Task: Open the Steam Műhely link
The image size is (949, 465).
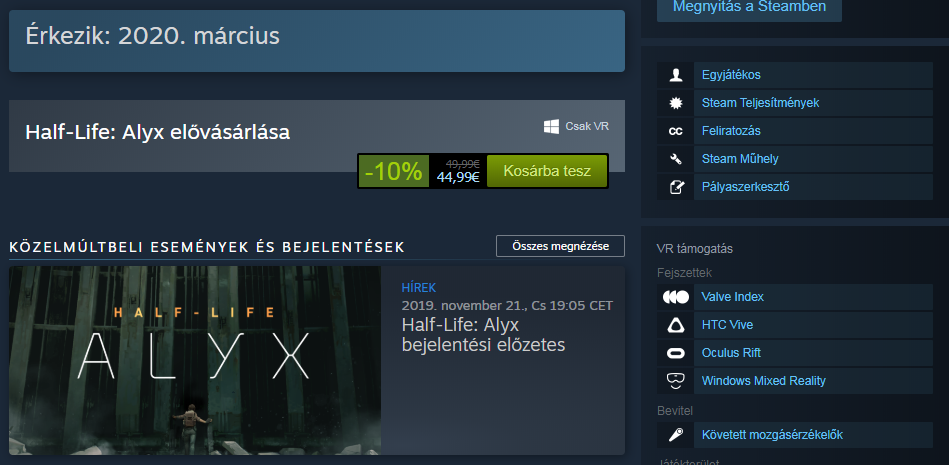Action: [740, 159]
